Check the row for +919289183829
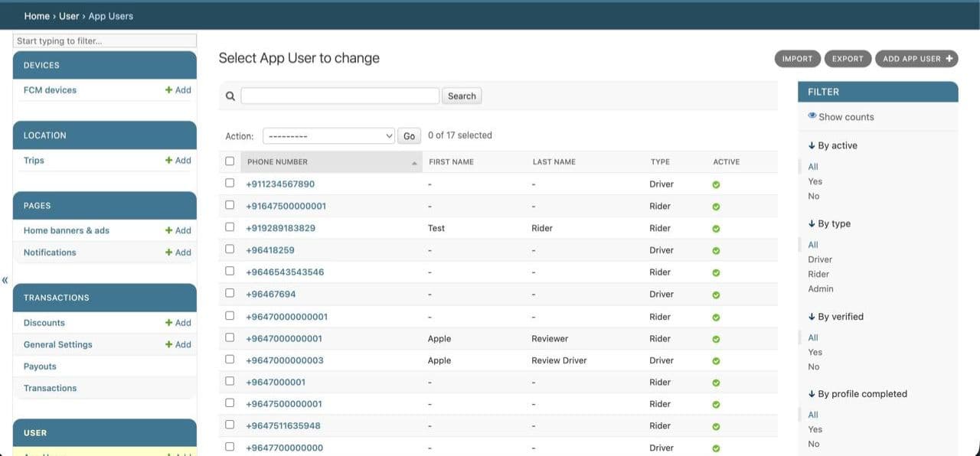The image size is (980, 456). coord(230,227)
